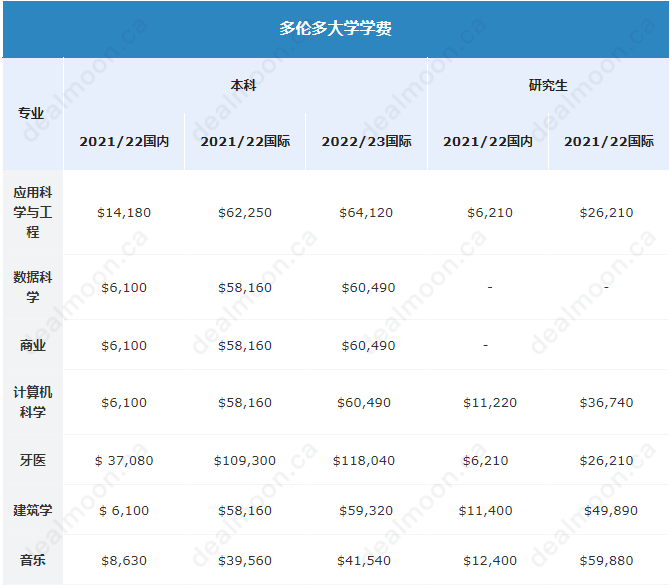The height and width of the screenshot is (588, 670).
Task: Select the 专业 column header
Action: [31, 113]
